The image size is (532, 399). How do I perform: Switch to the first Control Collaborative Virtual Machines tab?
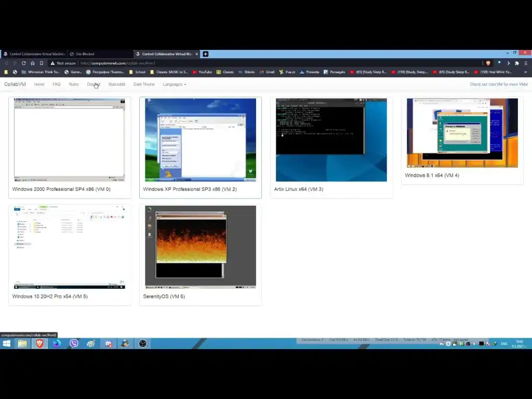[x=34, y=54]
